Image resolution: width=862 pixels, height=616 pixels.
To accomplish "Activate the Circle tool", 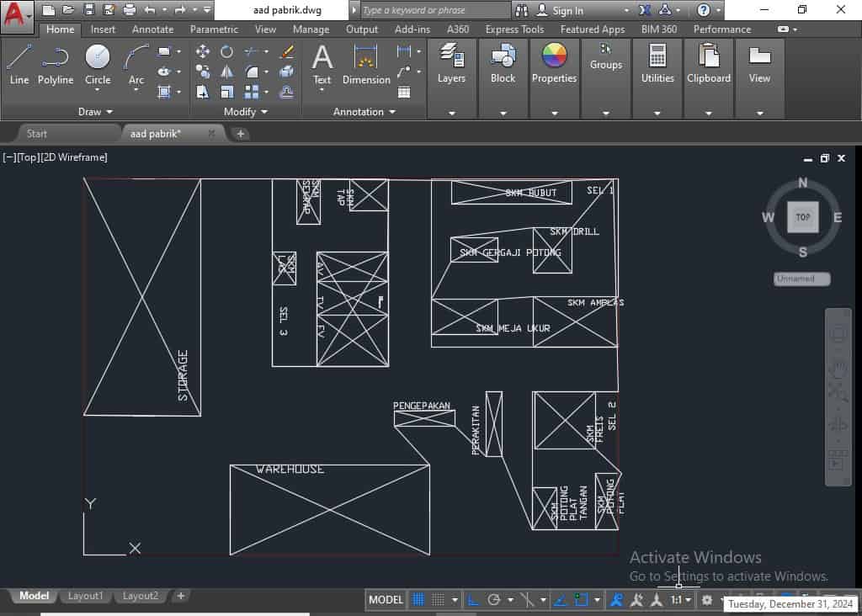I will click(x=98, y=65).
